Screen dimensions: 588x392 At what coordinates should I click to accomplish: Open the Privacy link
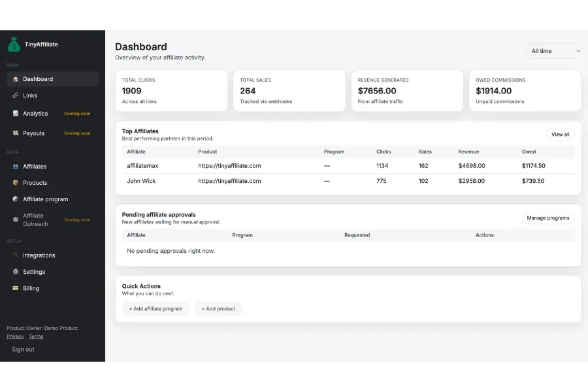(x=15, y=336)
